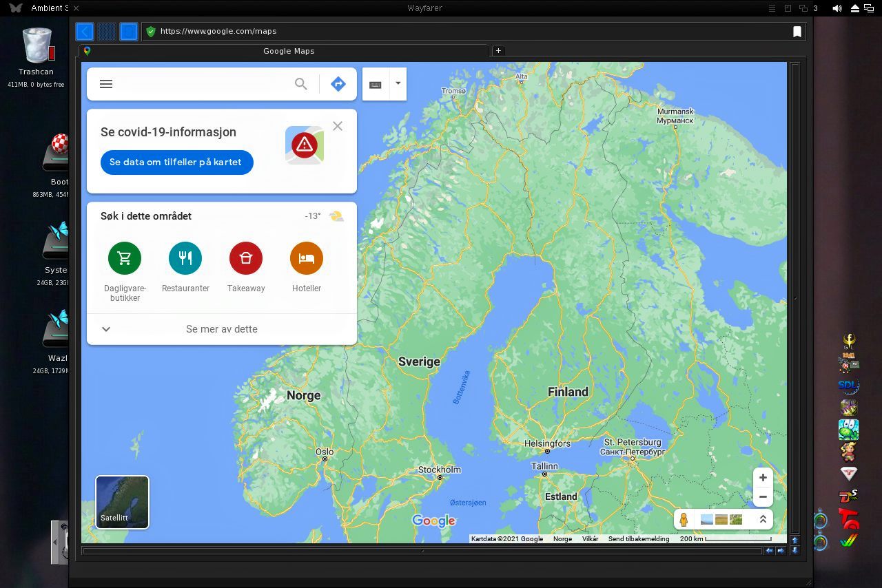
Task: Open a new browser tab
Action: tap(498, 50)
